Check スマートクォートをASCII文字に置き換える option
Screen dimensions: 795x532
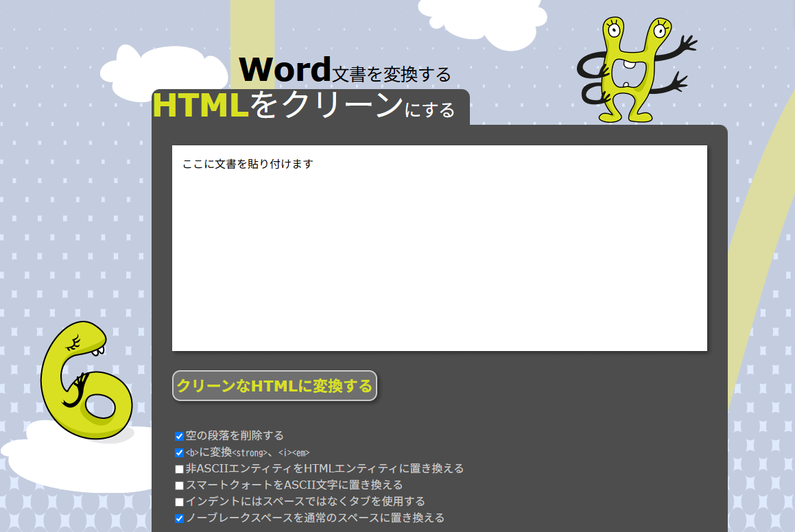179,485
